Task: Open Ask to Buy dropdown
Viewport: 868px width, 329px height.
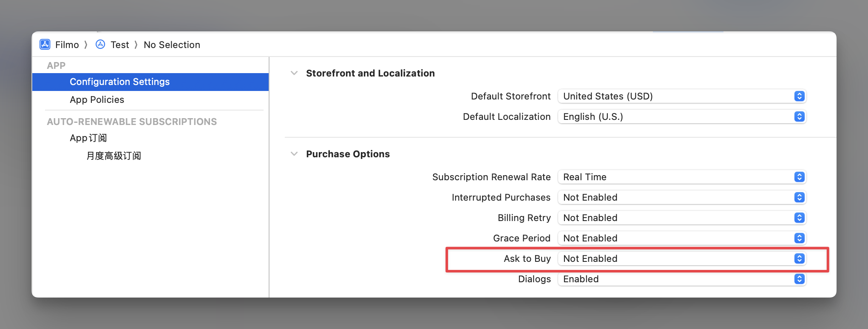Action: [x=681, y=258]
